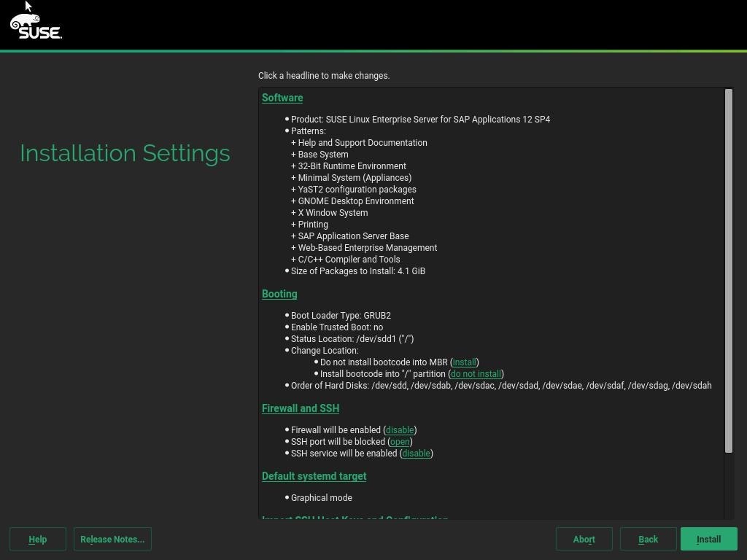The image size is (747, 560).
Task: Select 'X Window System' pattern text
Action: [x=333, y=213]
